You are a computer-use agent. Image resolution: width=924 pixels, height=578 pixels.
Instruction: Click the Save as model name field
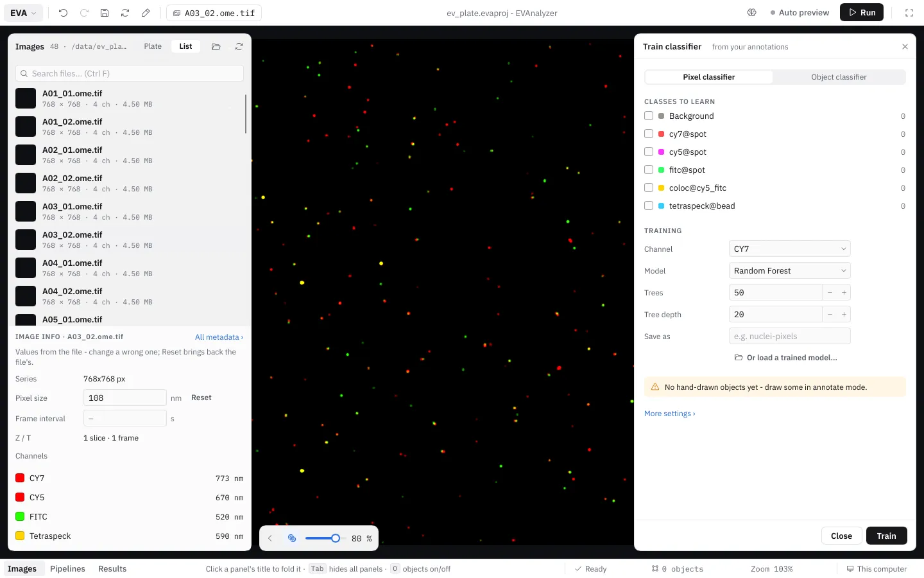pos(790,337)
